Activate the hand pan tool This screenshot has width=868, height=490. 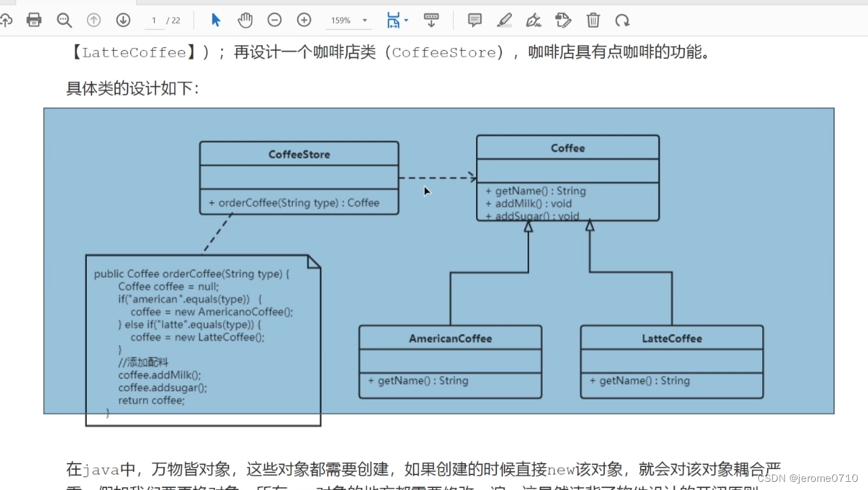245,20
